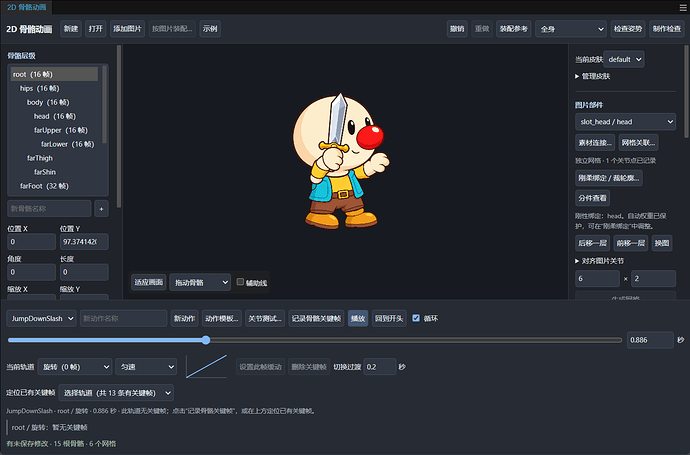Open 网格关联... dialog
This screenshot has width=690, height=455.
pyautogui.click(x=639, y=143)
